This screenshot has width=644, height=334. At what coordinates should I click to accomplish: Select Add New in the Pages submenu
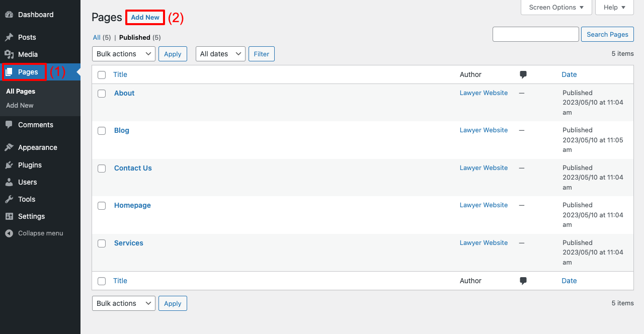tap(20, 105)
